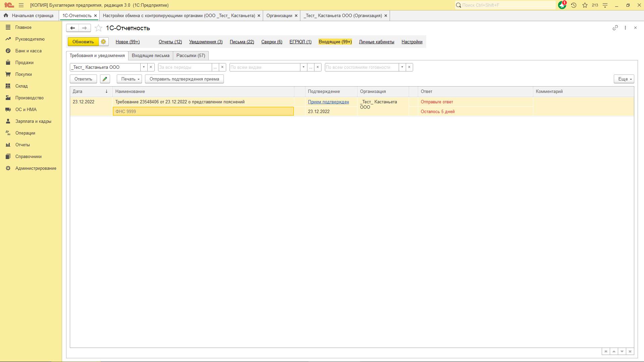Image resolution: width=644 pixels, height=362 pixels.
Task: Click the За все периоды field
Action: (x=185, y=67)
